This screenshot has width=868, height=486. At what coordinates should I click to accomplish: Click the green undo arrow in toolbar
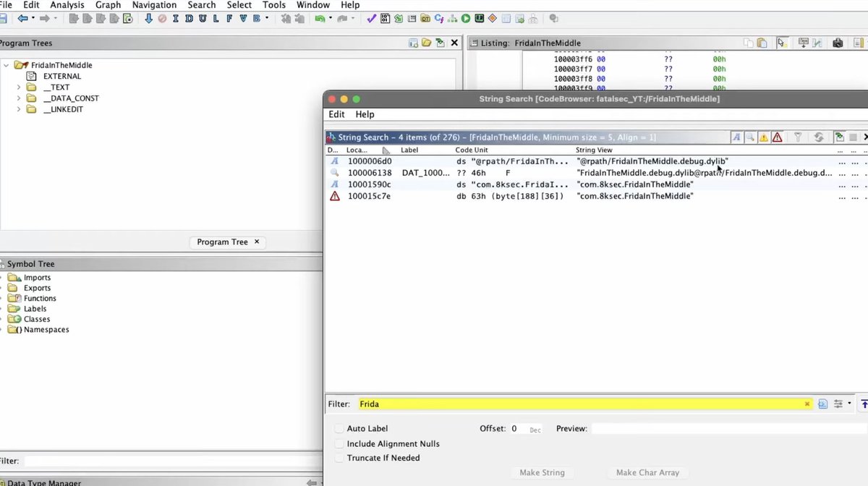pyautogui.click(x=319, y=19)
